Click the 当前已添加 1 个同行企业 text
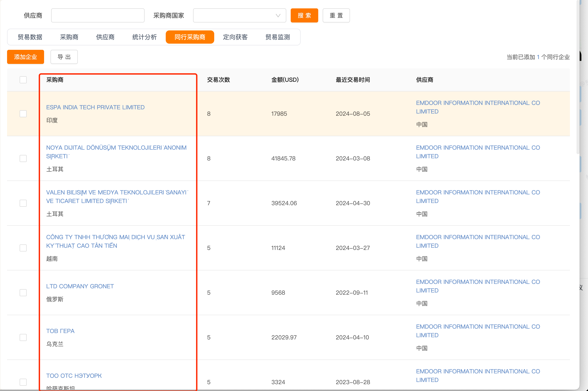This screenshot has height=391, width=588. pos(538,57)
